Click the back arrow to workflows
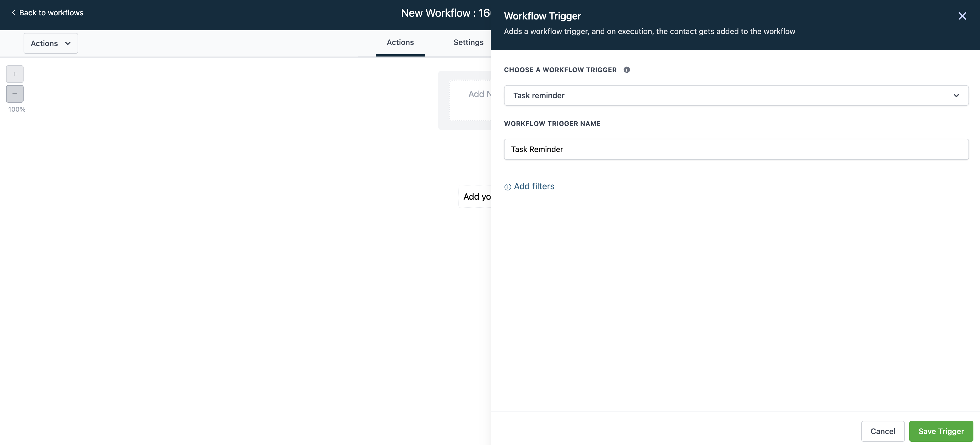The height and width of the screenshot is (445, 980). tap(14, 13)
